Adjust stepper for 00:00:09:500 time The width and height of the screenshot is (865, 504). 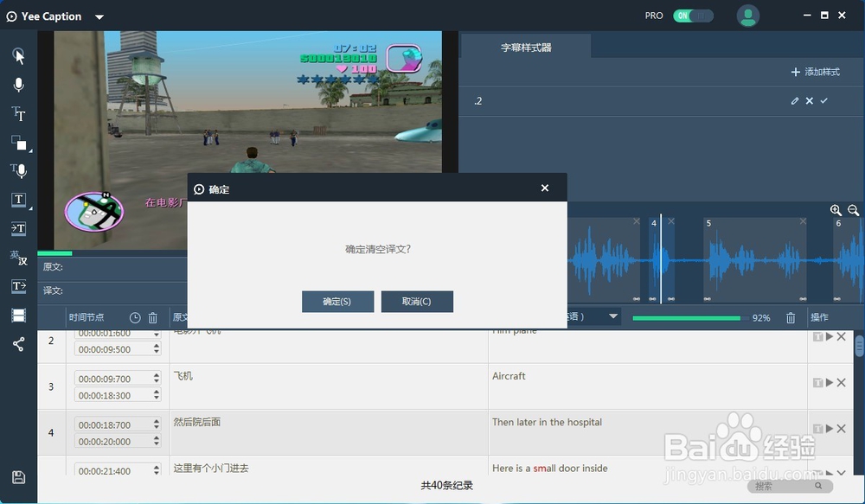pos(157,349)
